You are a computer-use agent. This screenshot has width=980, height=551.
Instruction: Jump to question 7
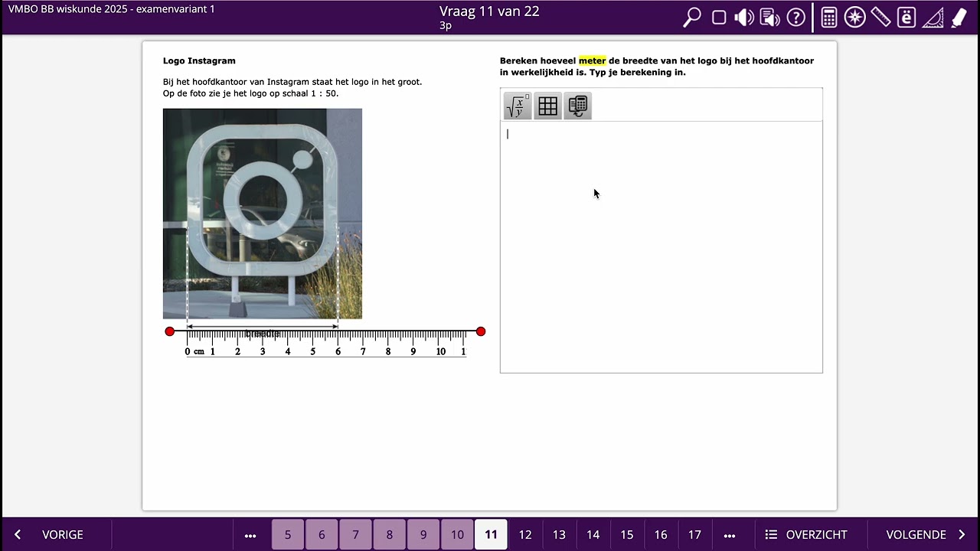tap(355, 535)
